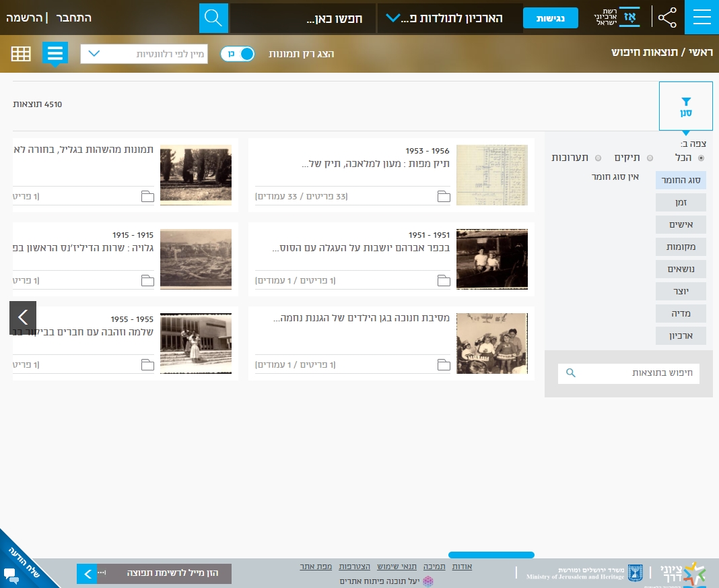The height and width of the screenshot is (588, 719).
Task: Click the נגישות accessibility button
Action: 550,18
